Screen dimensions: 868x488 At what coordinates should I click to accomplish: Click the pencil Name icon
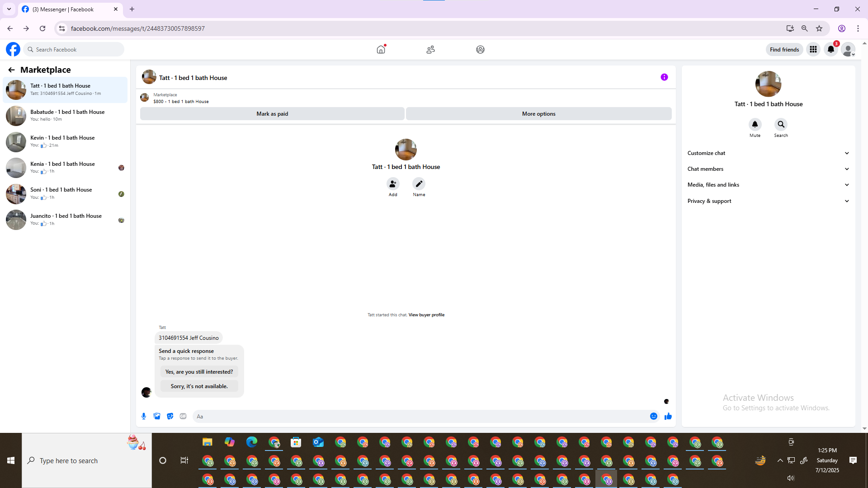click(419, 184)
